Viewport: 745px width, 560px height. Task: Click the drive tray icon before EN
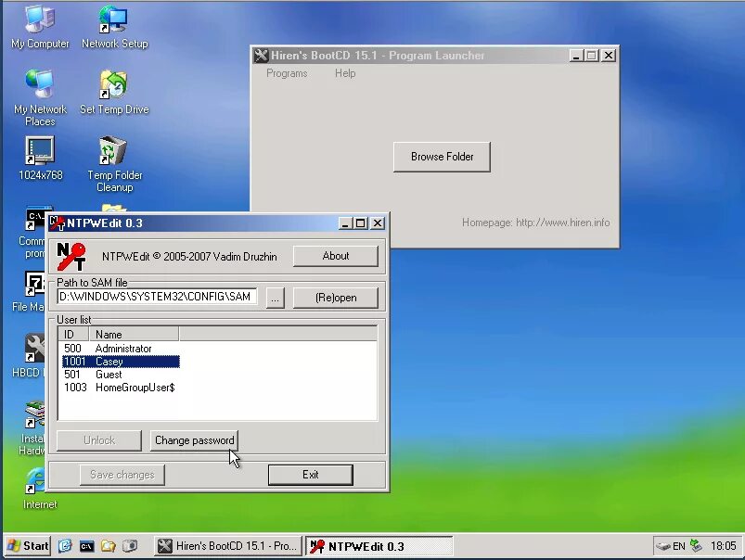[662, 546]
